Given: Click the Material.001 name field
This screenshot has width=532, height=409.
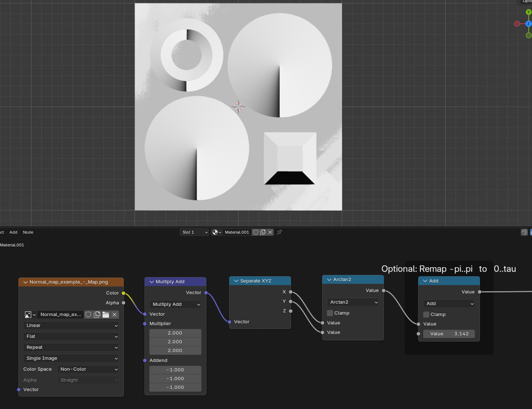Looking at the screenshot, I should [237, 232].
